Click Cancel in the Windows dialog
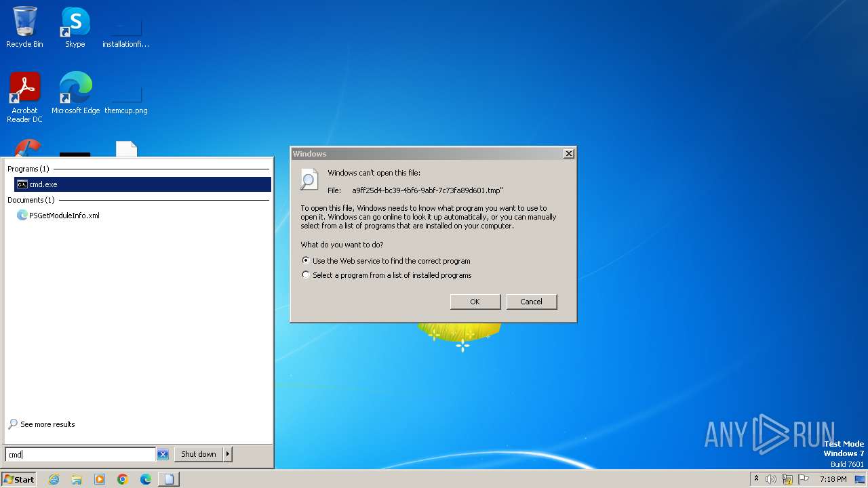Screen dimensions: 868x488 click(532, 302)
